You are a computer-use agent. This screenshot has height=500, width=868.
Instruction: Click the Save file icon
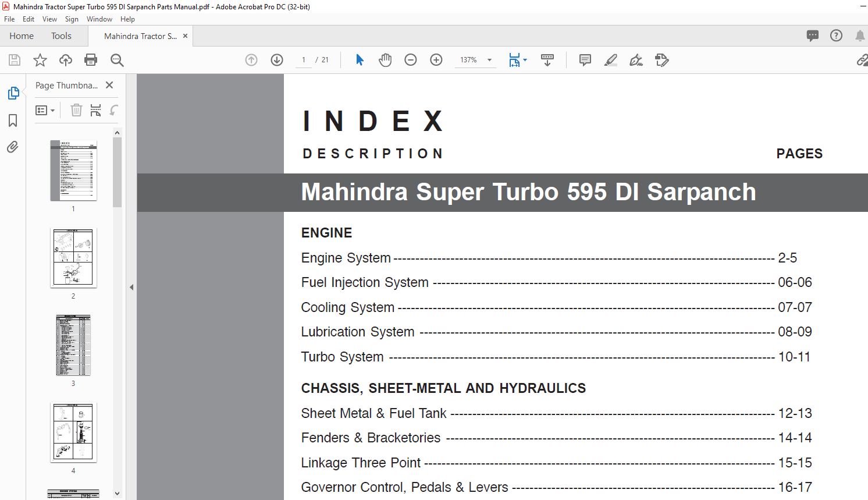click(x=15, y=60)
